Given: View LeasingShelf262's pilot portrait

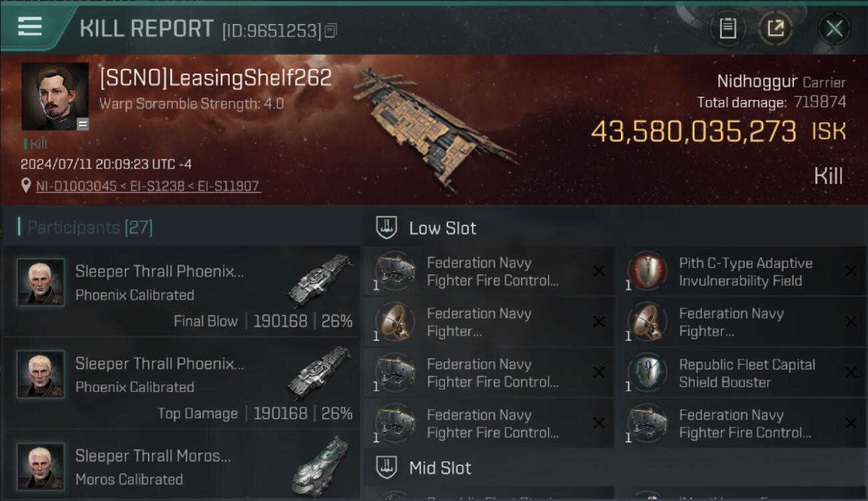Looking at the screenshot, I should 55,96.
